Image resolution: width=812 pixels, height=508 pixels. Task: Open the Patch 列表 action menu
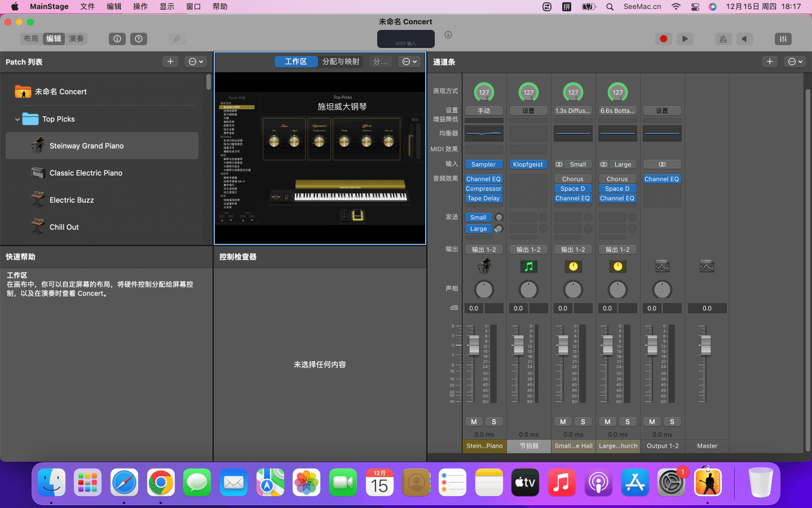196,62
